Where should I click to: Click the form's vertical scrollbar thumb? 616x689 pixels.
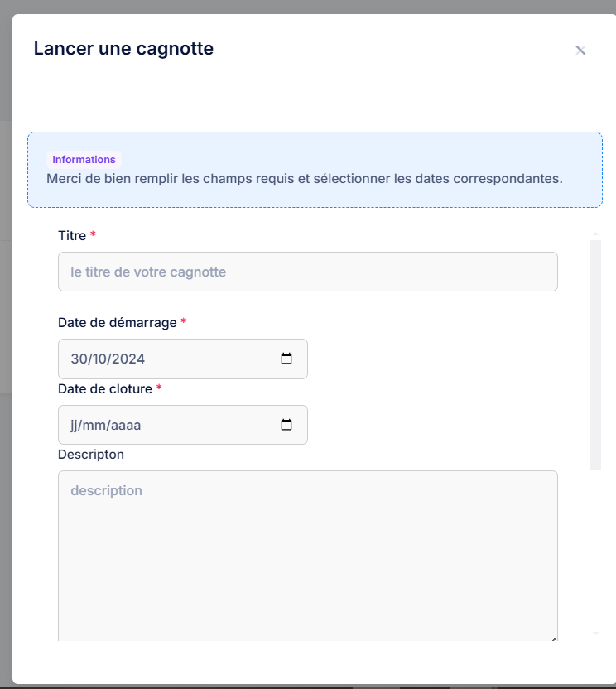[x=595, y=354]
